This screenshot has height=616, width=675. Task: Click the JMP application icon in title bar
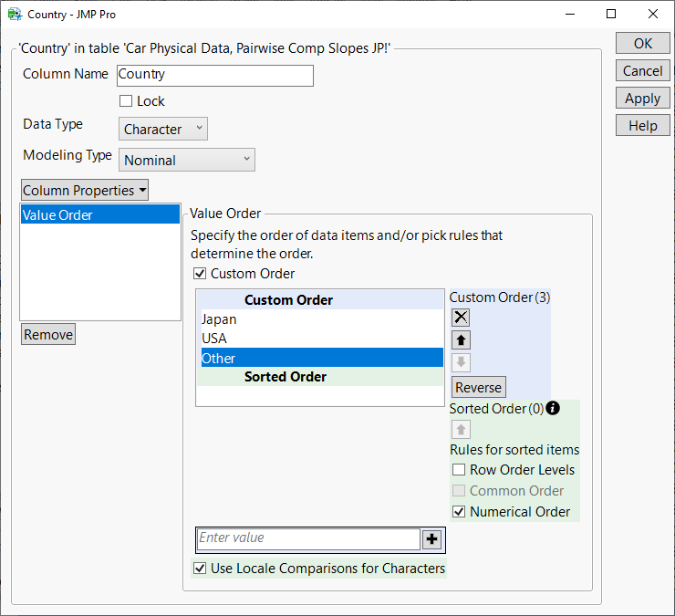[15, 15]
